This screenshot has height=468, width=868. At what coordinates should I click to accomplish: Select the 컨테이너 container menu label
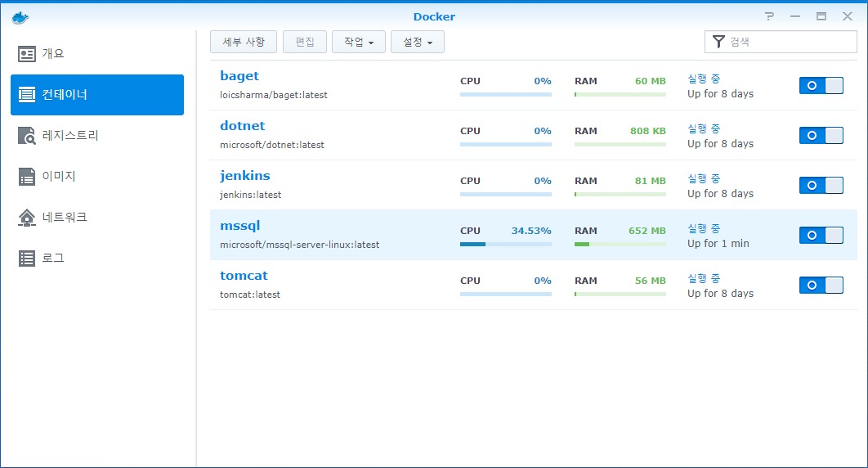[x=65, y=95]
